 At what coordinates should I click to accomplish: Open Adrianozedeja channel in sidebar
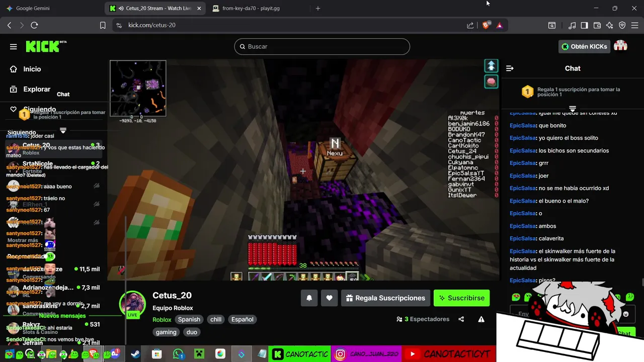[54, 291]
